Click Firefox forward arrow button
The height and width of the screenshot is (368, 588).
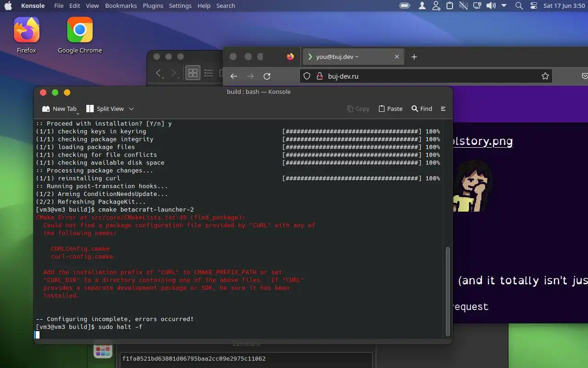click(x=250, y=76)
